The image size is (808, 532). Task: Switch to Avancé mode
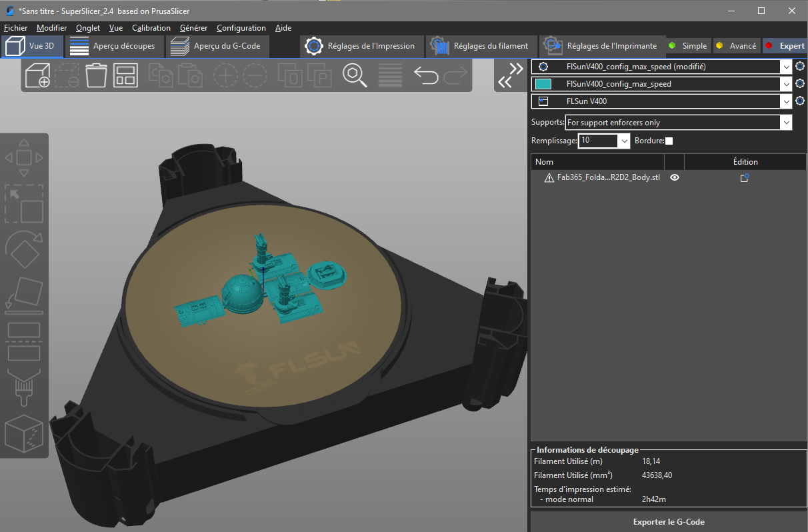pos(736,46)
